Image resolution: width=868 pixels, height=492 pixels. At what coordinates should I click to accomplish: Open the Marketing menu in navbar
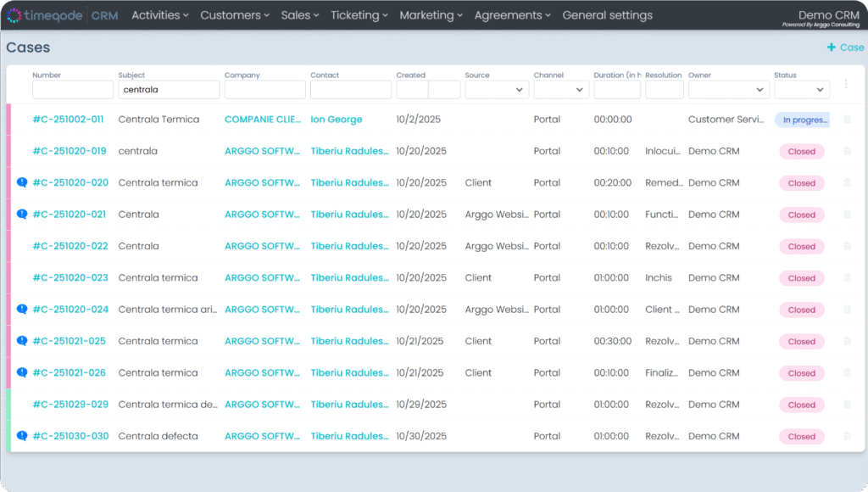(431, 15)
